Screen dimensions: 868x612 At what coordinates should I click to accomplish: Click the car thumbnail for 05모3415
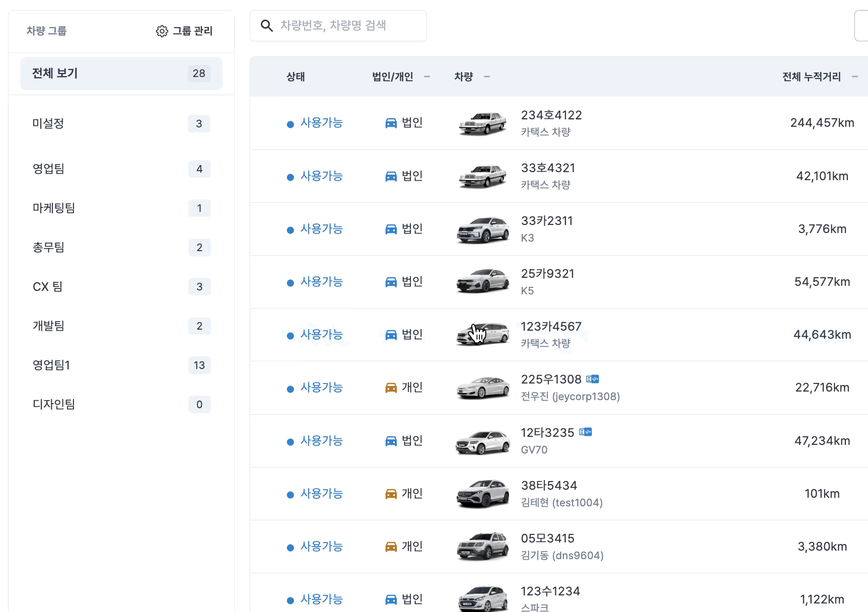coord(482,546)
